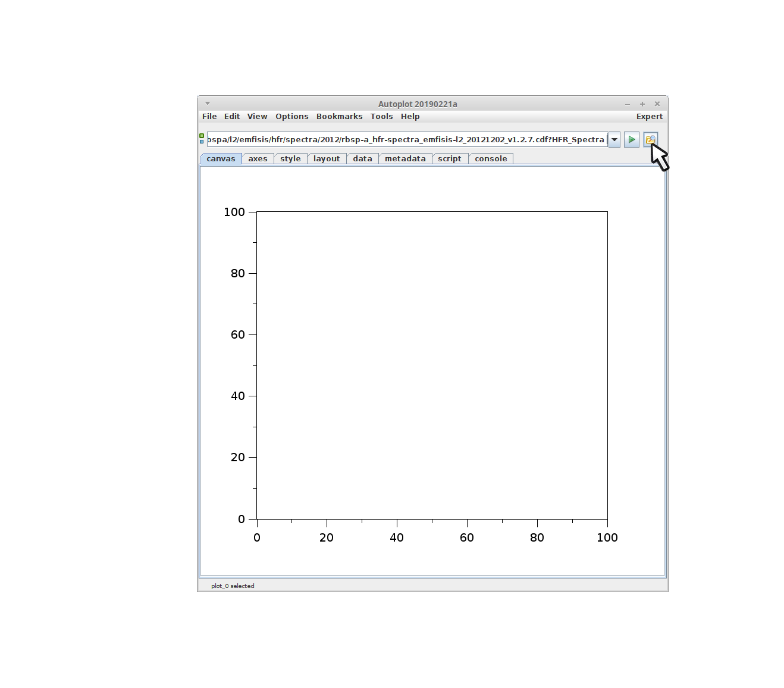Screen dimensions: 784x688
Task: Open the Tools menu
Action: [381, 117]
